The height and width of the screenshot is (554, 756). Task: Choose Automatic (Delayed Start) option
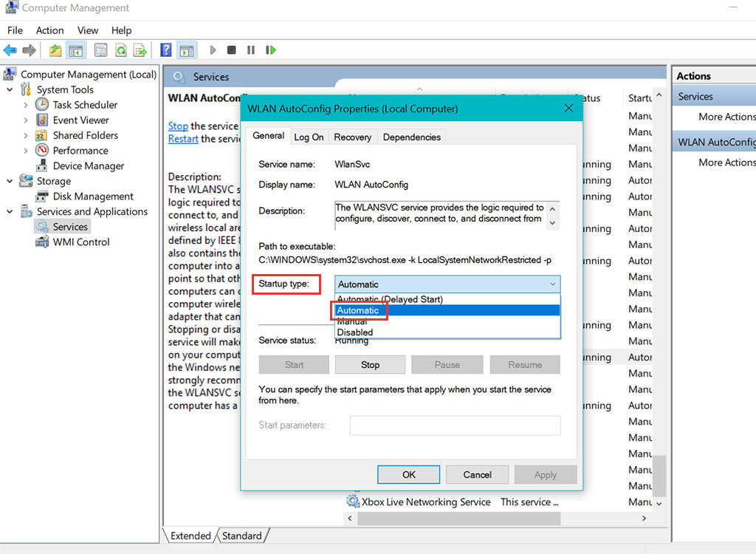(x=447, y=299)
